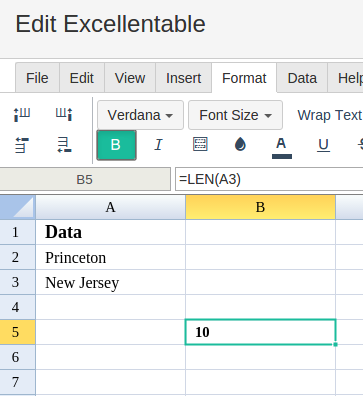The height and width of the screenshot is (396, 363).
Task: Click the select-all corner of the grid
Action: pyautogui.click(x=18, y=207)
